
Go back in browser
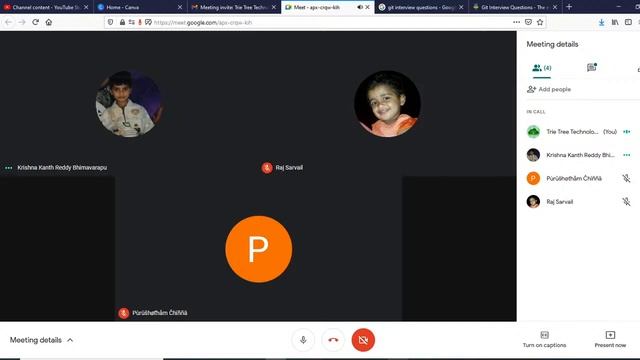tap(9, 22)
